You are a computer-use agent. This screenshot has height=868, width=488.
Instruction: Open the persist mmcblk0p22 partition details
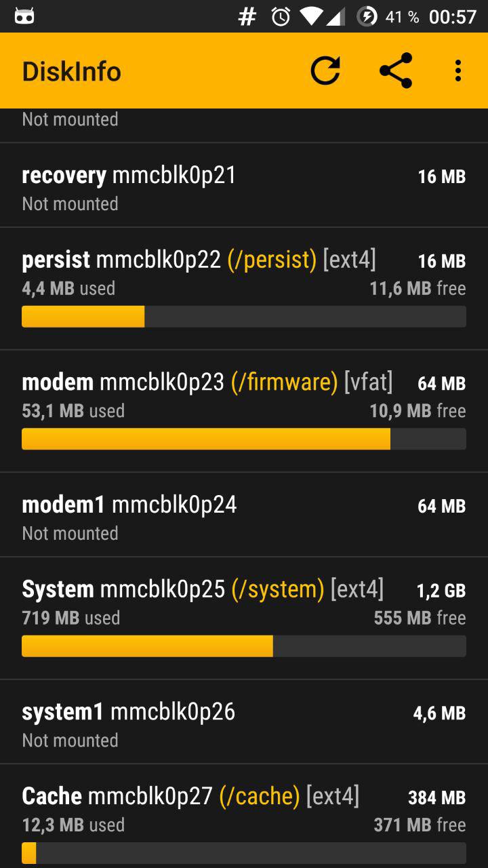click(244, 289)
